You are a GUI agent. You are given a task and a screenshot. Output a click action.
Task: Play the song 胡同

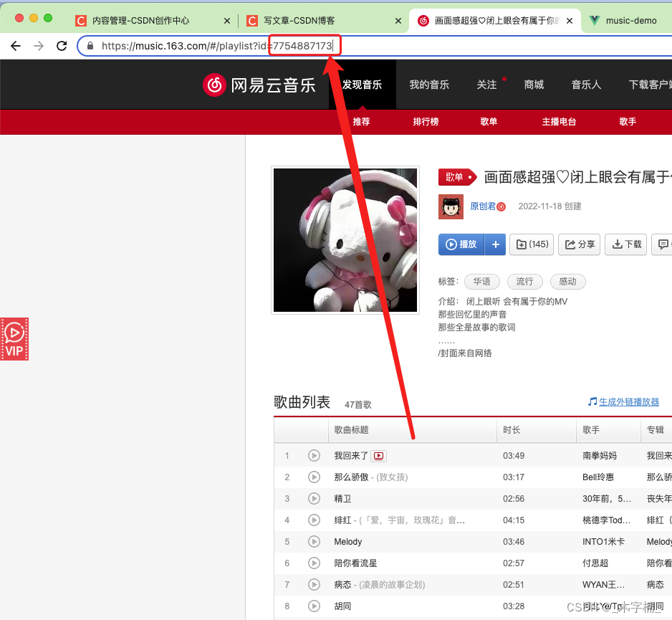coord(314,606)
